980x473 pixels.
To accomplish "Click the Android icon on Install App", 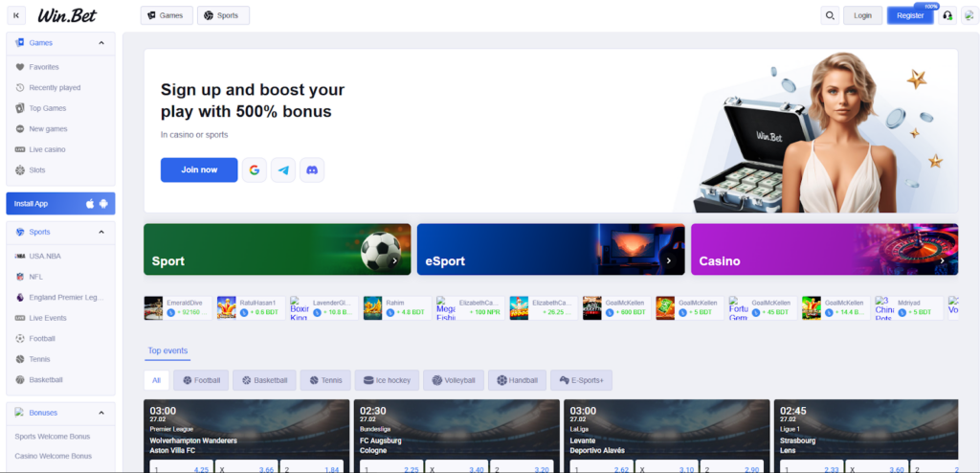I will [103, 204].
